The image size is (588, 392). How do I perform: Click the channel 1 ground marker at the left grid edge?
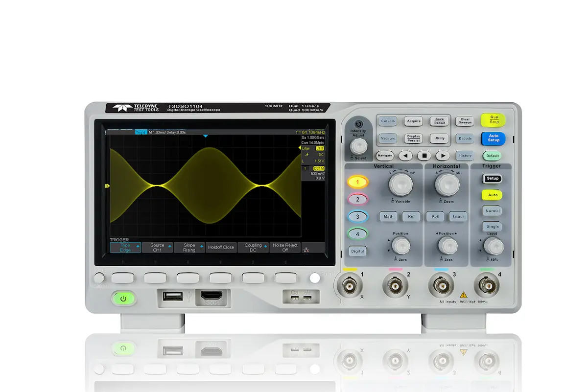107,186
